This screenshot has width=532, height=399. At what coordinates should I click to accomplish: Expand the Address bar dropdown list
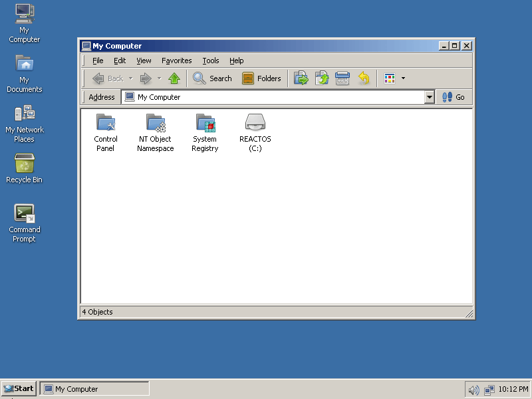429,97
